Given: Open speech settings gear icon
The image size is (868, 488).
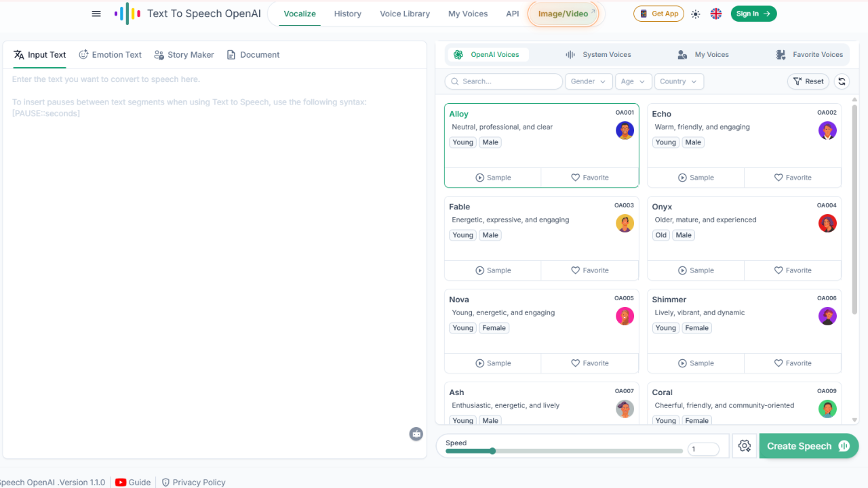Looking at the screenshot, I should 745,446.
